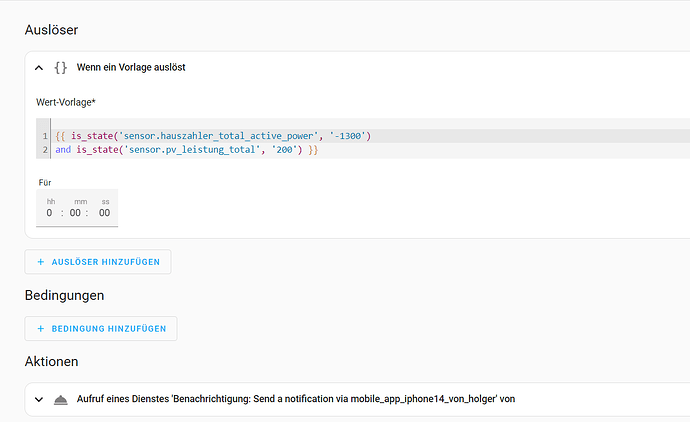Click the 'Bedingungen' section heading
Viewport: 690px width, 422px height.
point(64,295)
